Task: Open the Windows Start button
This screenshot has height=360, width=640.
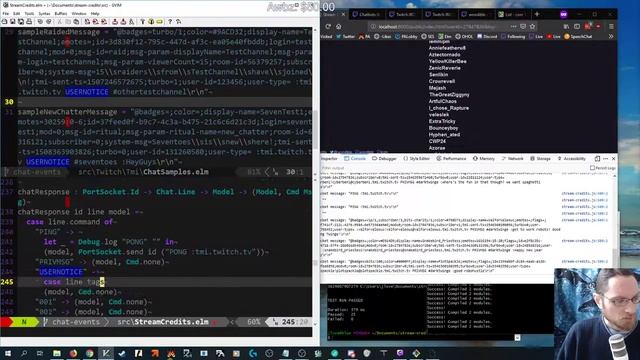Action: click(x=7, y=353)
